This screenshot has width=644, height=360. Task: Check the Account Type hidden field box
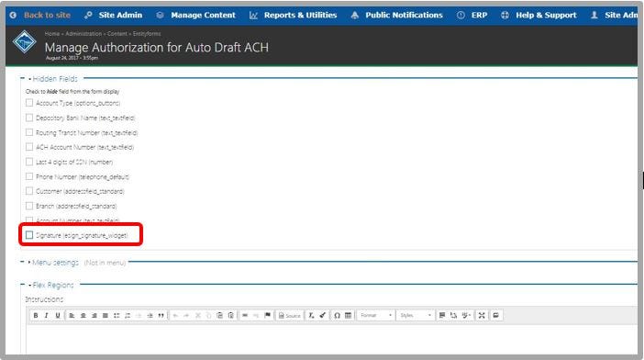point(29,103)
